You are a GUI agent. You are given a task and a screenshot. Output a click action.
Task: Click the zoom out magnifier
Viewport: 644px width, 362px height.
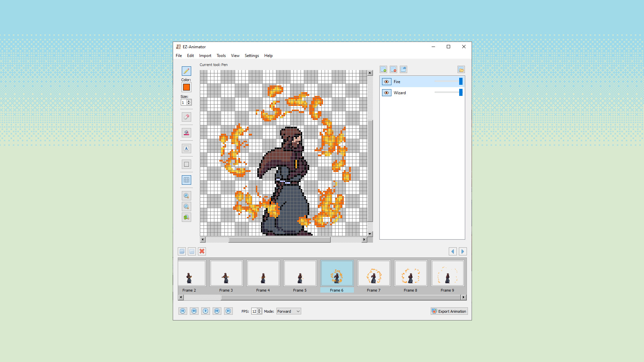point(186,206)
